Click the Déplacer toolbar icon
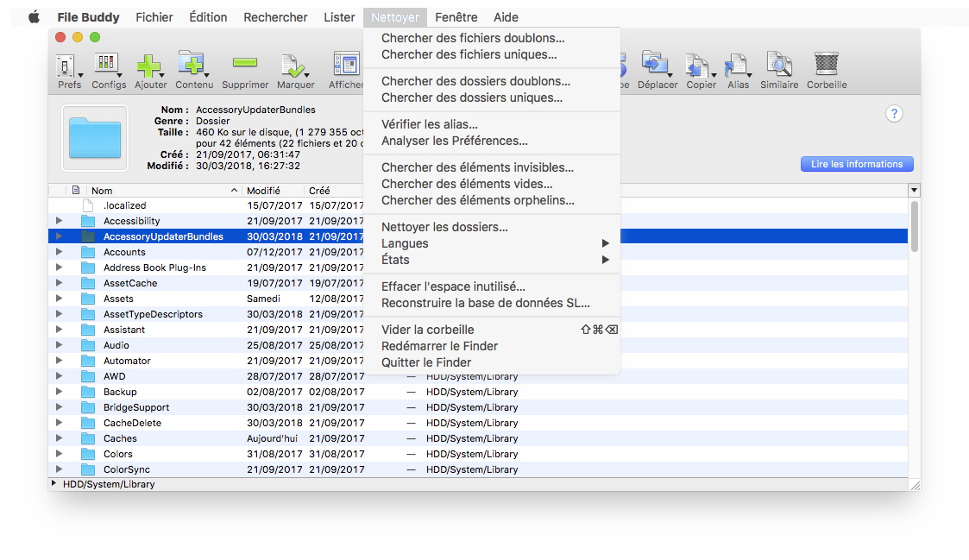 (655, 64)
